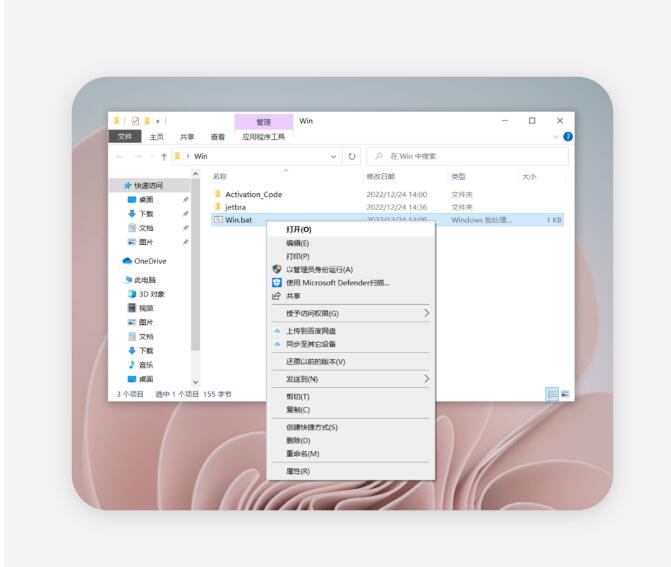The width and height of the screenshot is (671, 567).
Task: Open OneDrive in the navigation pane
Action: point(149,261)
